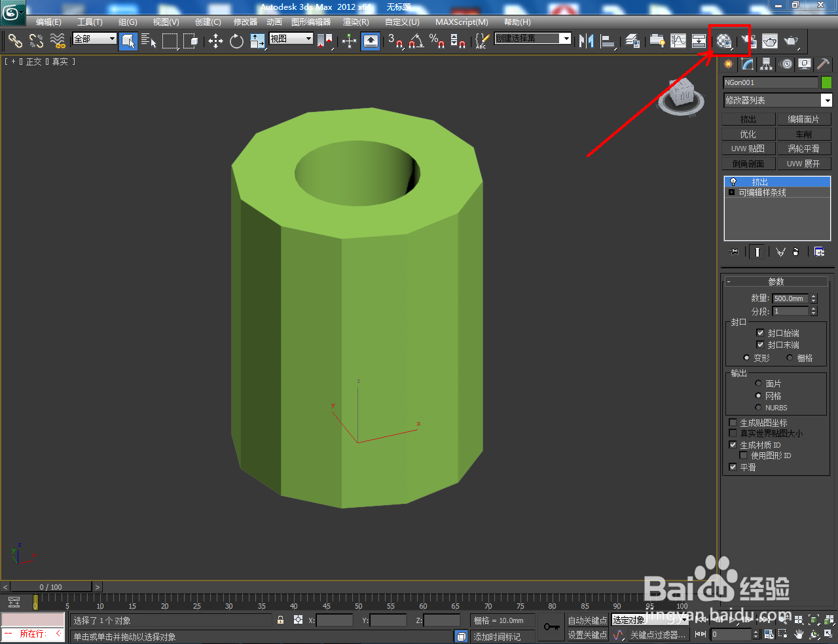Select the Select and Rotate tool
838x644 pixels.
(x=236, y=41)
